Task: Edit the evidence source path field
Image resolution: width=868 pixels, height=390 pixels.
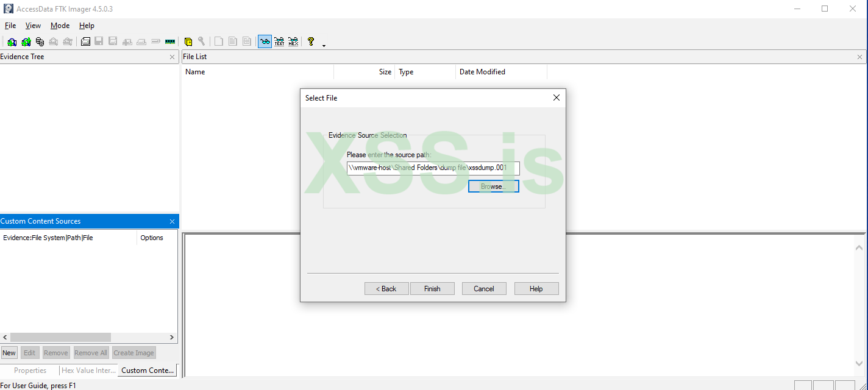Action: (432, 168)
